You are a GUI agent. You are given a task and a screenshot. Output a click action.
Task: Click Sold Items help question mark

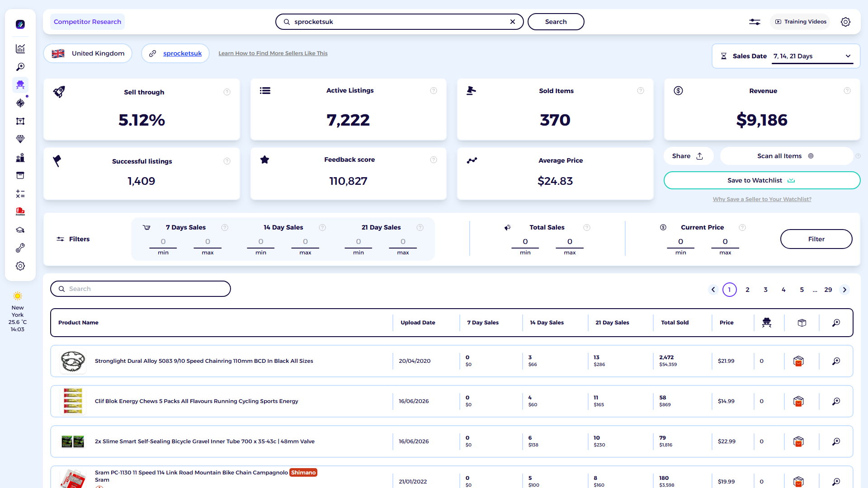point(641,91)
